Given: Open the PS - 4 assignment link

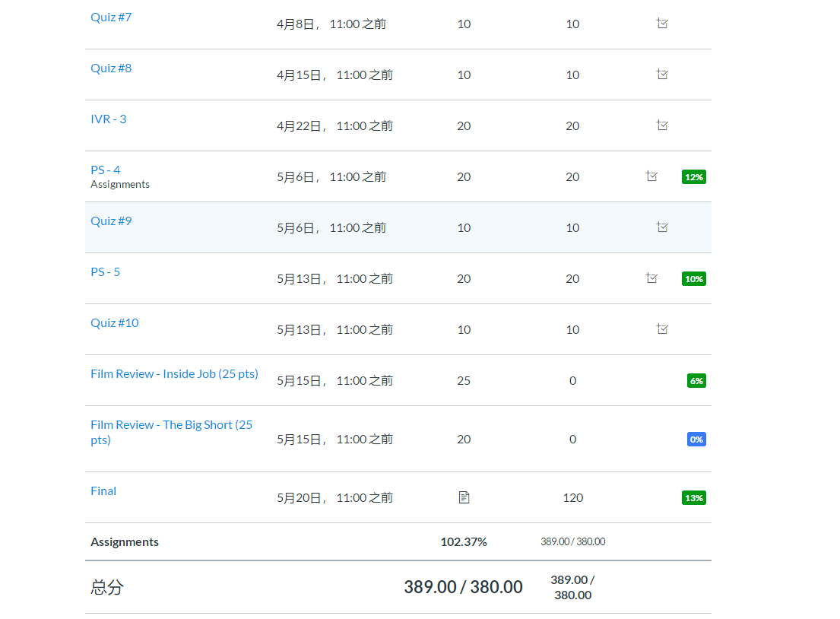Looking at the screenshot, I should coord(106,170).
